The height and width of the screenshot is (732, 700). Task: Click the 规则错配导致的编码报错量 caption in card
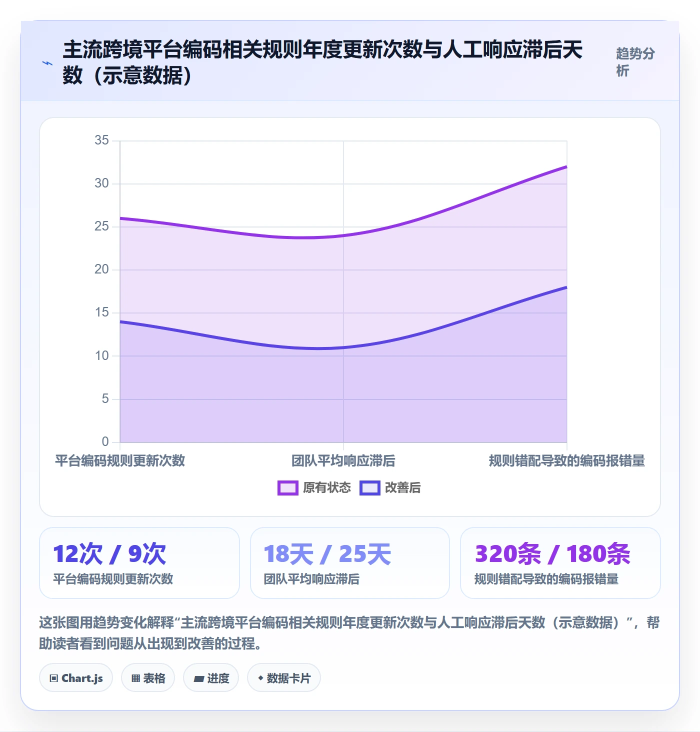click(546, 579)
